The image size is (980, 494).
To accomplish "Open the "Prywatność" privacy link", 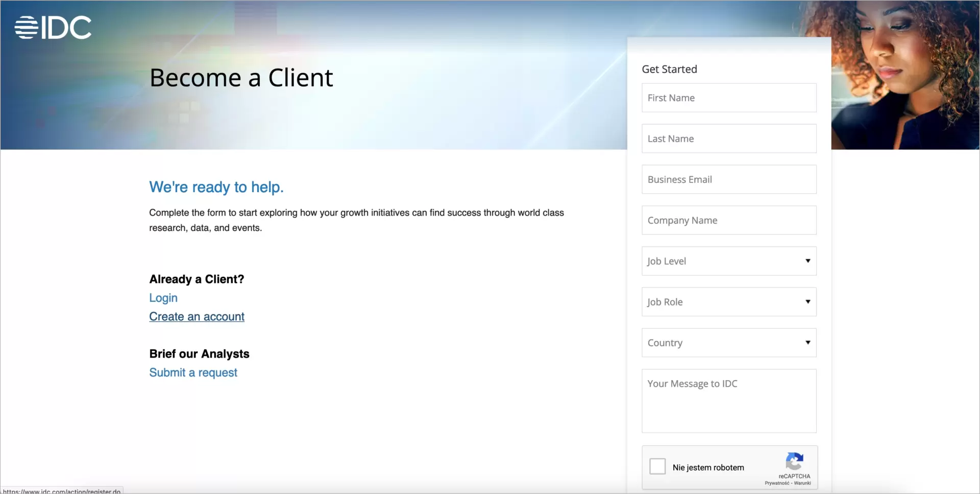I will (x=777, y=483).
